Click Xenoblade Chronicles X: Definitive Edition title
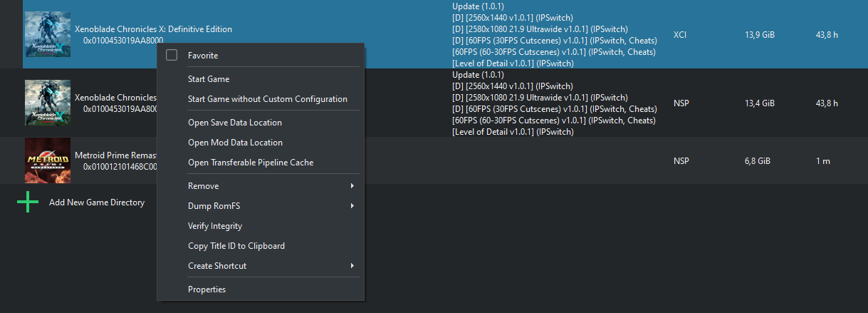The width and height of the screenshot is (868, 313). tap(153, 29)
